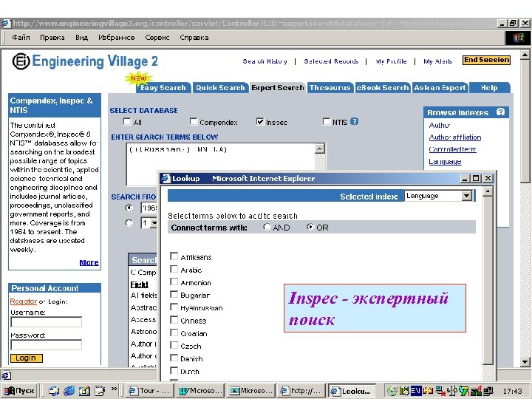Viewport: 532px width, 399px height.
Task: Switch to Ask an Expert tab
Action: [x=440, y=88]
